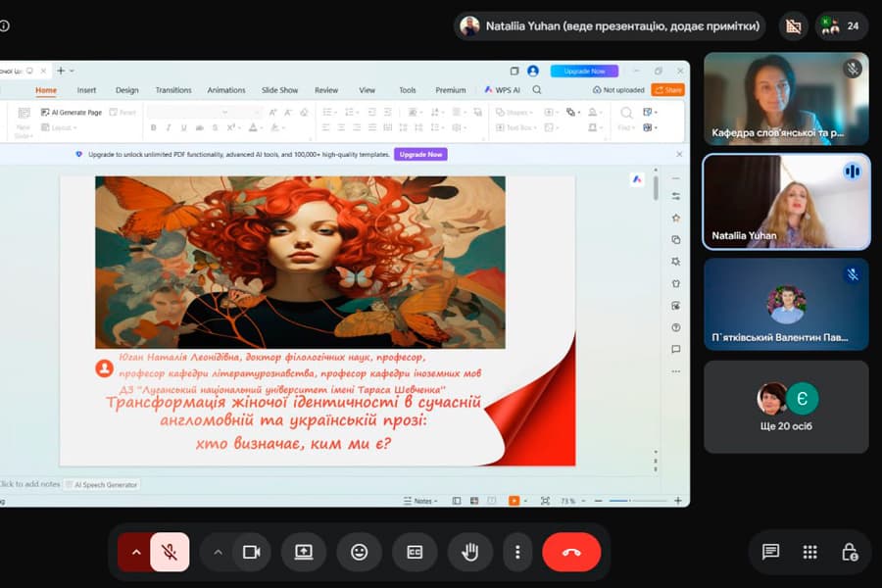Click the WPS account avatar icon
This screenshot has width=882, height=588.
tap(533, 71)
